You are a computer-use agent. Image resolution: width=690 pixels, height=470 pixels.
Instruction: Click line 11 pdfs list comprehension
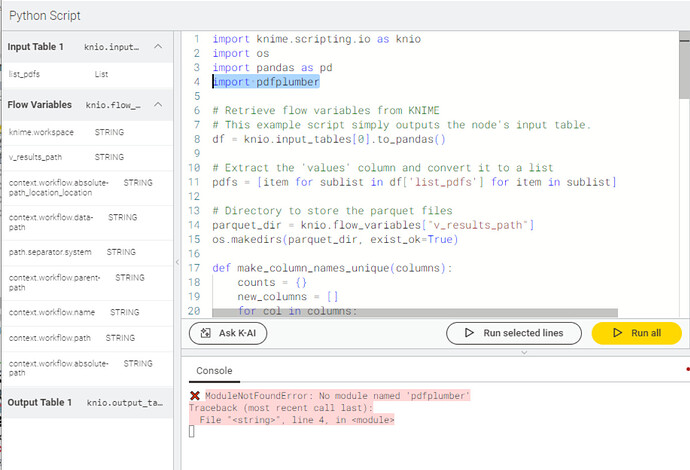pyautogui.click(x=414, y=182)
